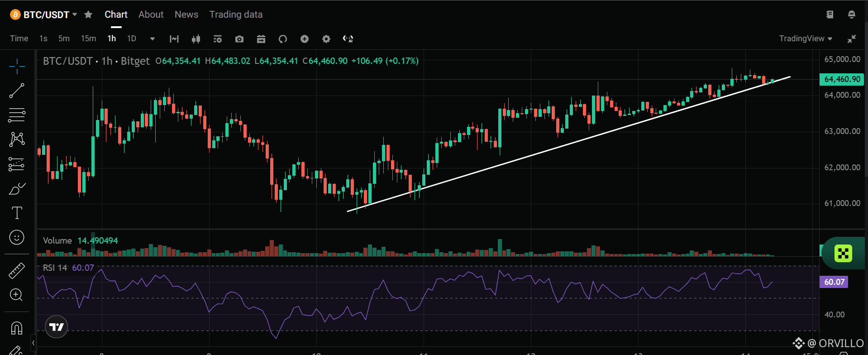This screenshot has height=355, width=868.
Task: Switch to the Trading data tab
Action: point(236,14)
